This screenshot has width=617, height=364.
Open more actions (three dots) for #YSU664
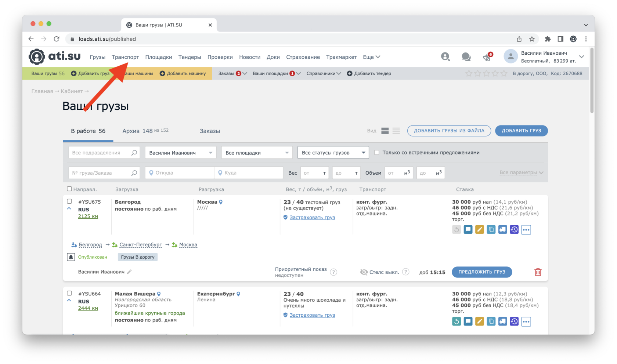[x=526, y=321]
